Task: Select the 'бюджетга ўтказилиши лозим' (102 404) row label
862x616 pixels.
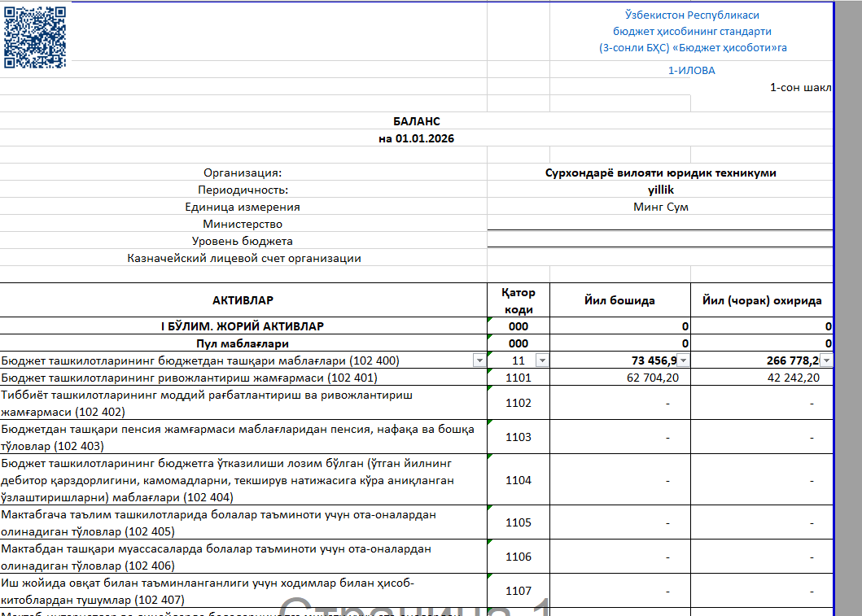Action: coord(243,480)
